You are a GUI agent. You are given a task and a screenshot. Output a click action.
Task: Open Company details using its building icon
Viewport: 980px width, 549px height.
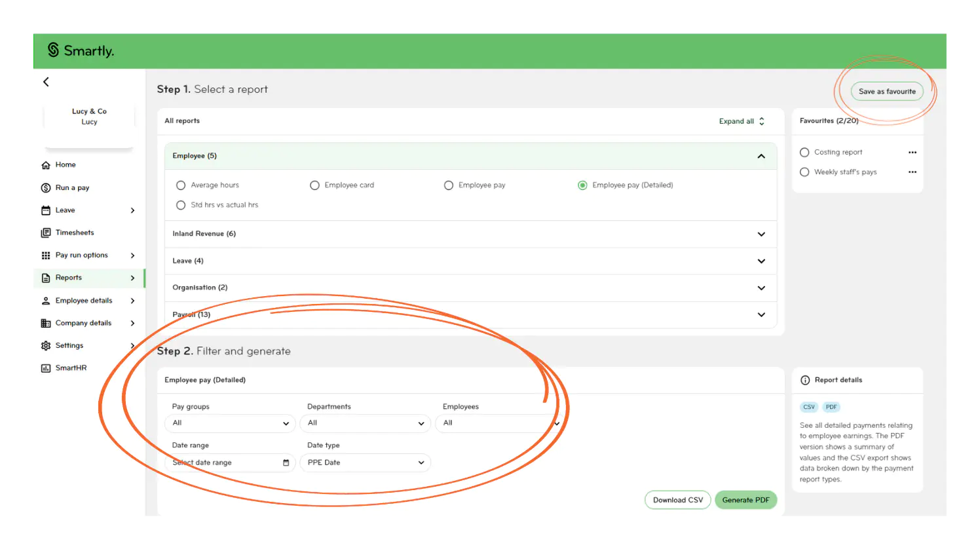(x=46, y=322)
